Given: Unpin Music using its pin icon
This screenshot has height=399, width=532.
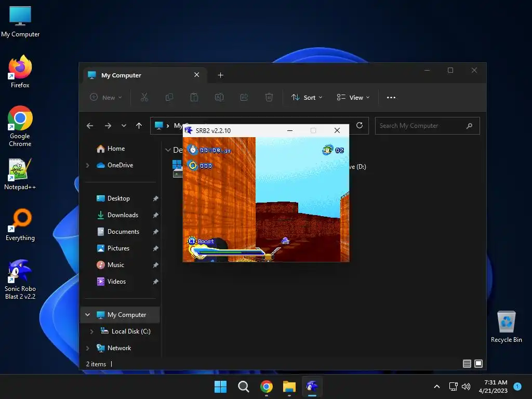Looking at the screenshot, I should [x=155, y=265].
